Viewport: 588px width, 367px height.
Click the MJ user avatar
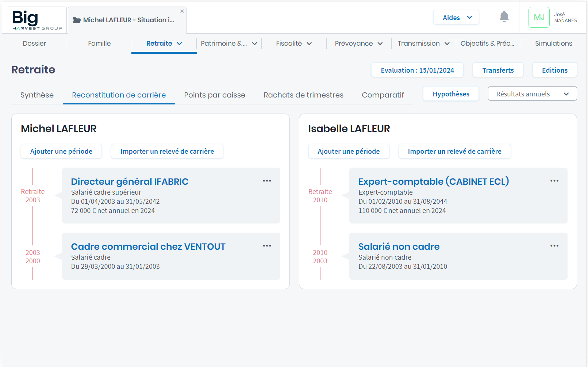click(539, 18)
